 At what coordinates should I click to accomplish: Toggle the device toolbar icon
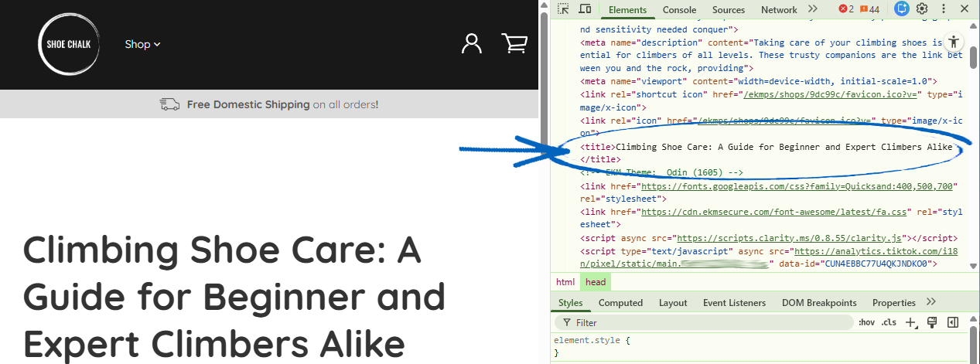coord(585,9)
